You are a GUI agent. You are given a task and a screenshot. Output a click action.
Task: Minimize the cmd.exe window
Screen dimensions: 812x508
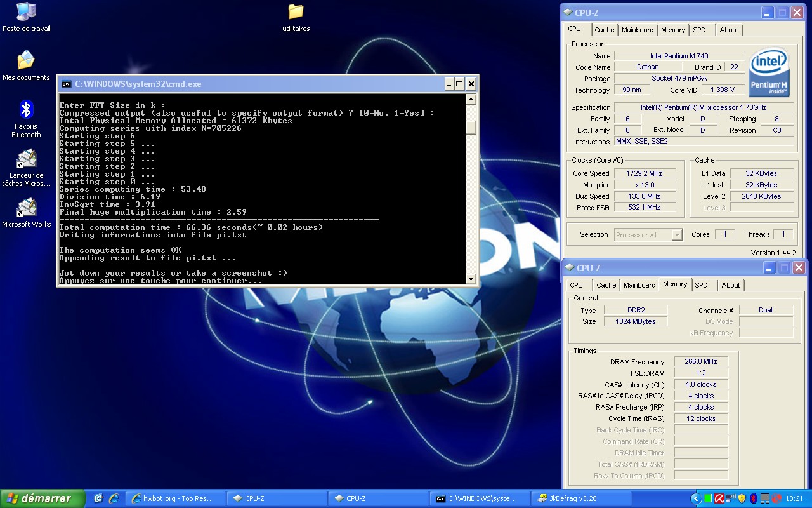pos(448,84)
